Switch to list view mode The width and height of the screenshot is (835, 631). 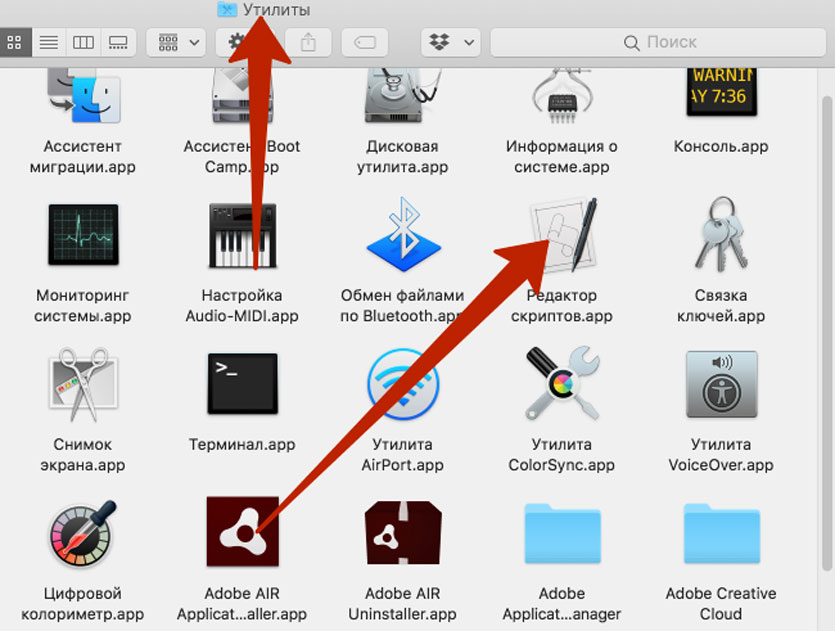click(48, 42)
